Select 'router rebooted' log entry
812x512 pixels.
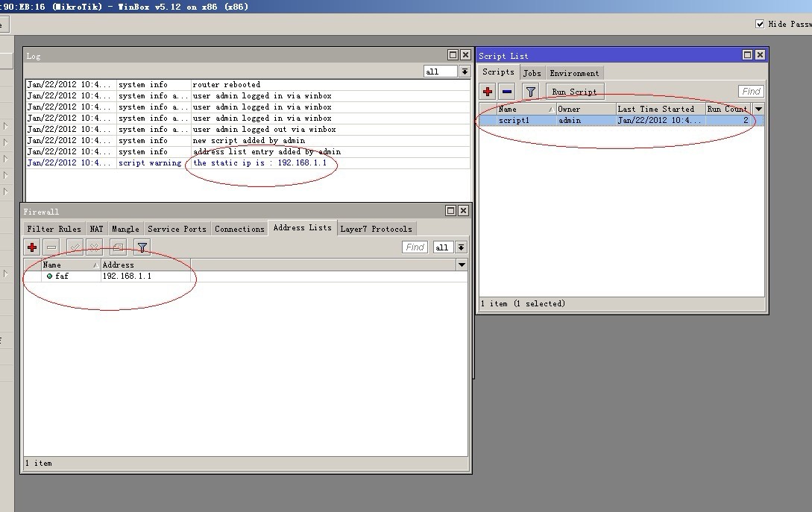(x=248, y=84)
